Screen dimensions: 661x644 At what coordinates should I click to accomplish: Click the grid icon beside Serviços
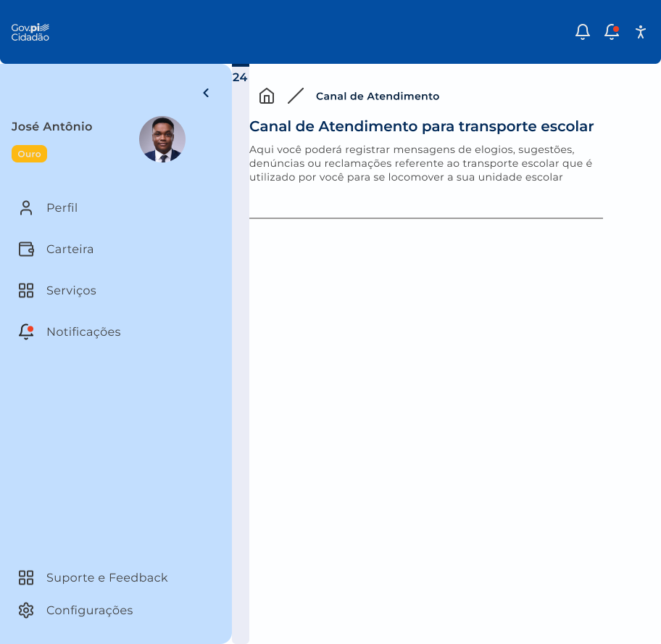(x=26, y=291)
